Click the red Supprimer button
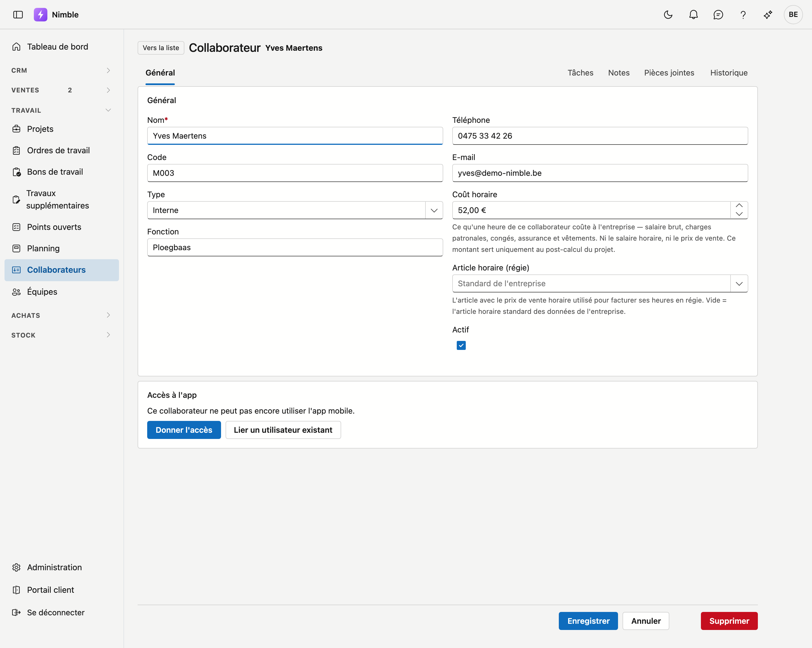Screen dimensions: 812x648 [x=729, y=621]
